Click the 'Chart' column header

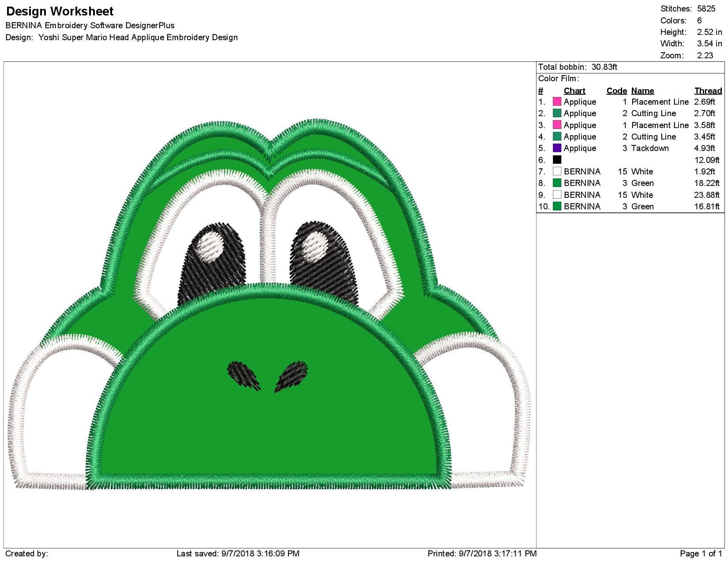click(574, 91)
